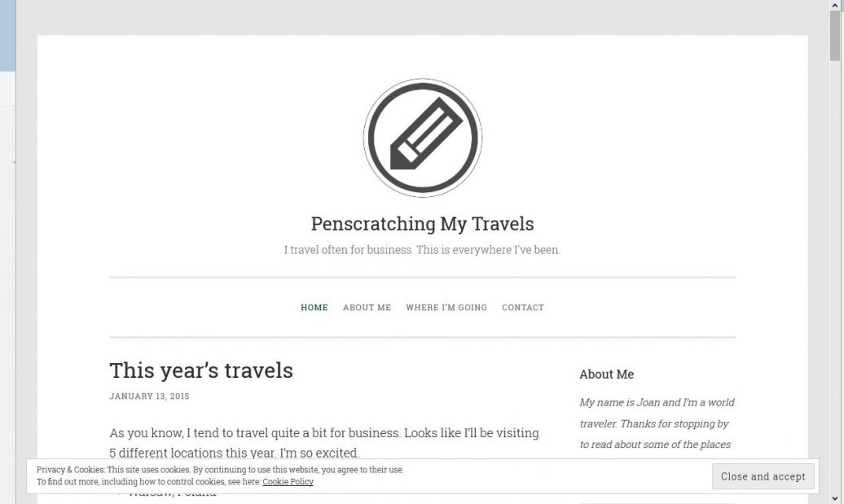
Task: Open the This year's travels post title
Action: coord(201,370)
